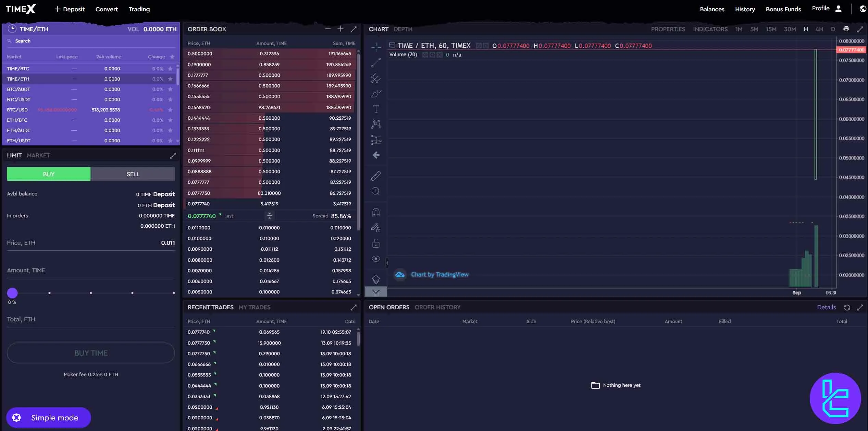Switch order side to SELL

click(133, 174)
